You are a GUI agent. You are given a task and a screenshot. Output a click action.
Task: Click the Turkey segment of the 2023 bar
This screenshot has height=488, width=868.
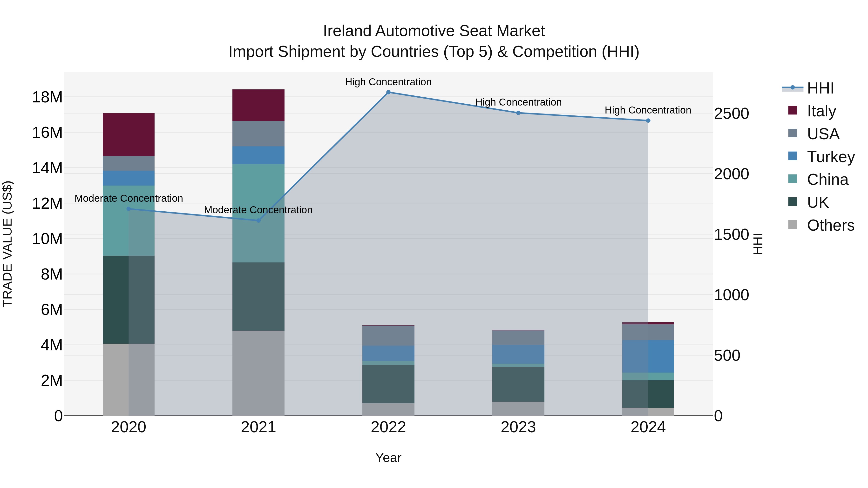coord(518,354)
